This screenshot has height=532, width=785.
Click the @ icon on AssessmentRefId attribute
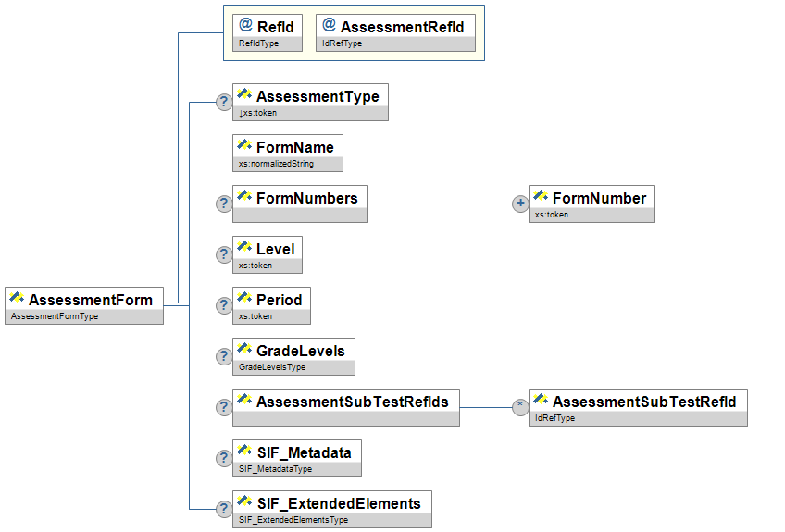(329, 26)
